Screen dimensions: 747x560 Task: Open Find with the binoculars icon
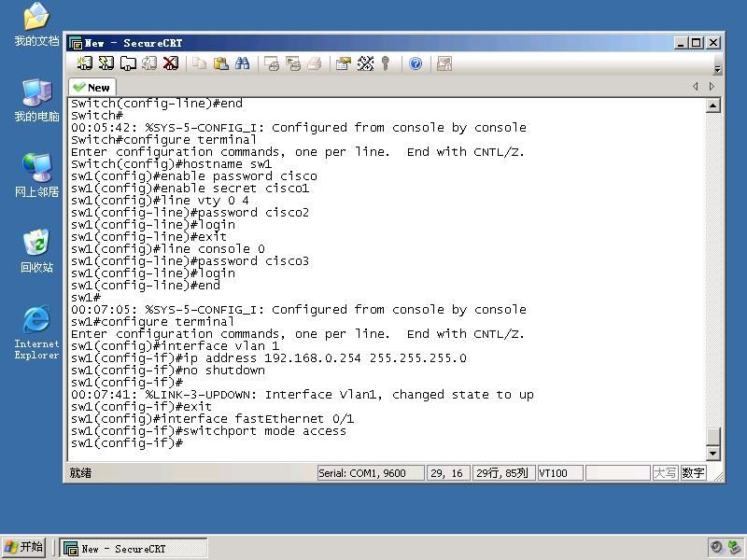click(x=242, y=63)
